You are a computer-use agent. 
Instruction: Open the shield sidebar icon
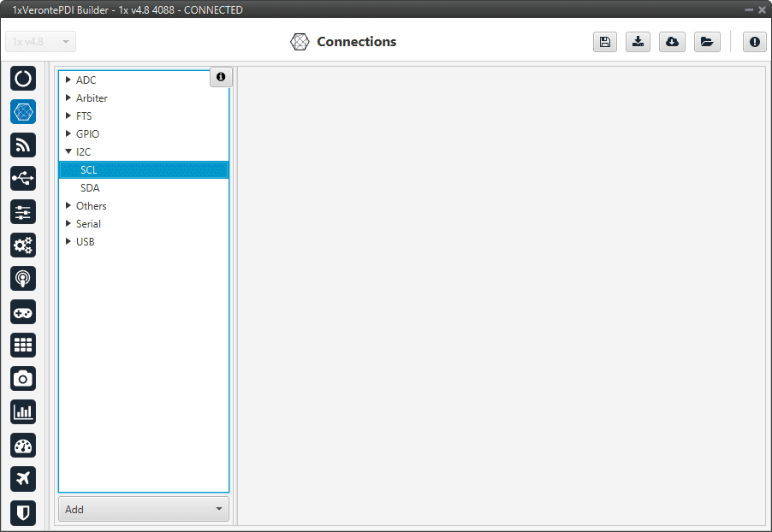click(23, 513)
